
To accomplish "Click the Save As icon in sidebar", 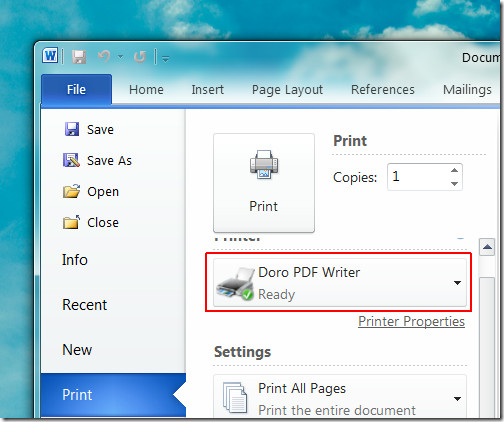I will [x=71, y=160].
